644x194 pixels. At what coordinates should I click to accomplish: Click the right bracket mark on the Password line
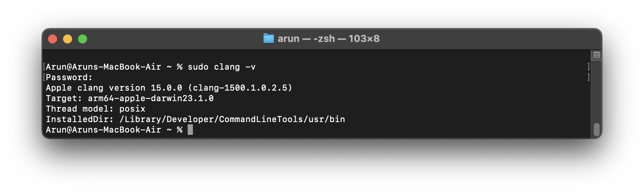tap(588, 77)
